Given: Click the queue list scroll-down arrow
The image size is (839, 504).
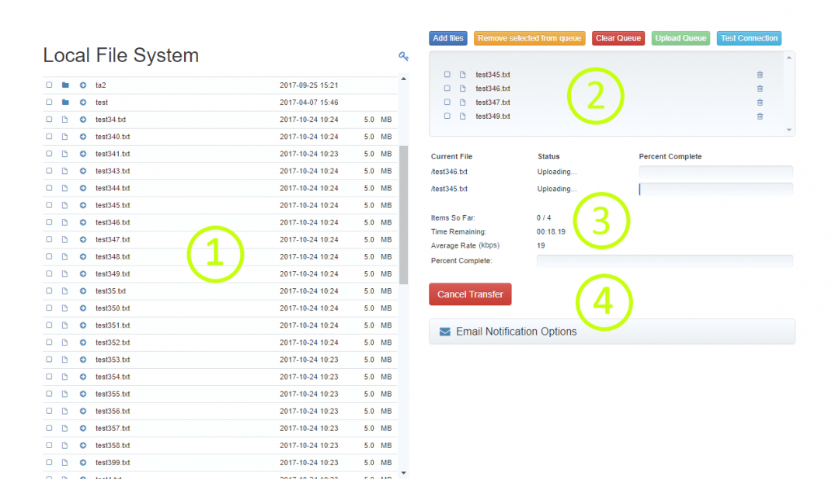Looking at the screenshot, I should click(x=789, y=130).
